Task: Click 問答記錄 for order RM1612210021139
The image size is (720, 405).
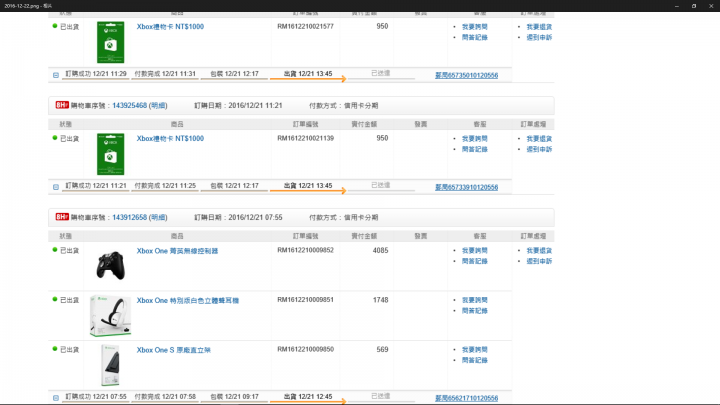Action: point(475,149)
